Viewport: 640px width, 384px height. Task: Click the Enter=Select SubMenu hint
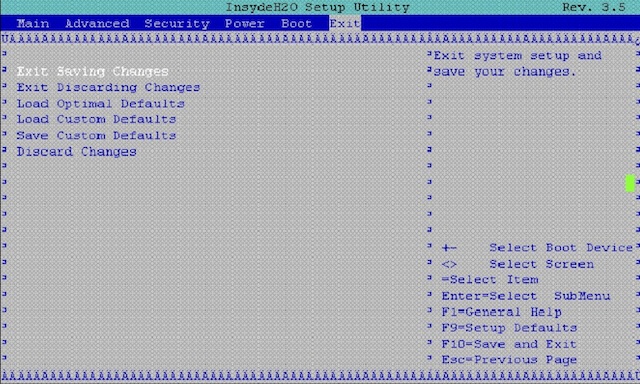click(x=526, y=296)
